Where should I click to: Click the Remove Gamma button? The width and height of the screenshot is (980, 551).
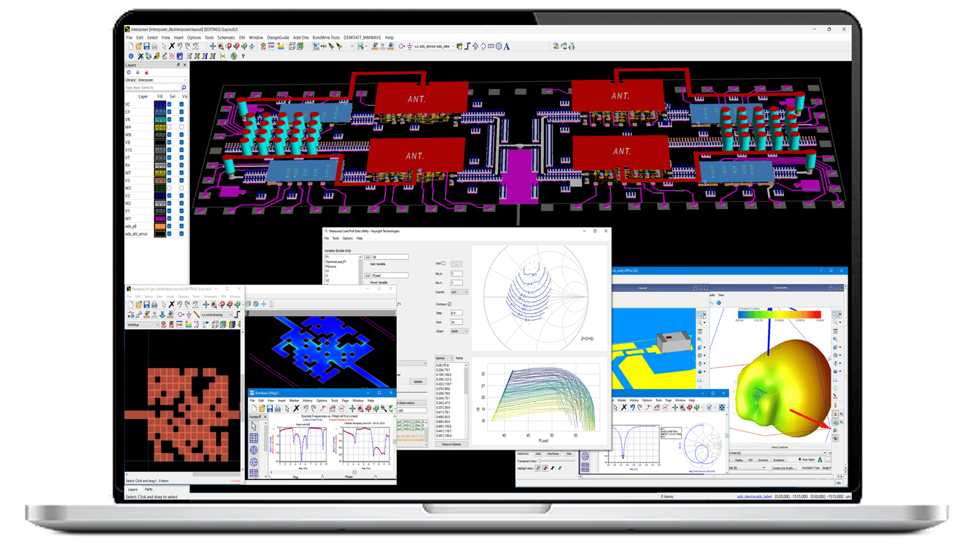point(451,444)
